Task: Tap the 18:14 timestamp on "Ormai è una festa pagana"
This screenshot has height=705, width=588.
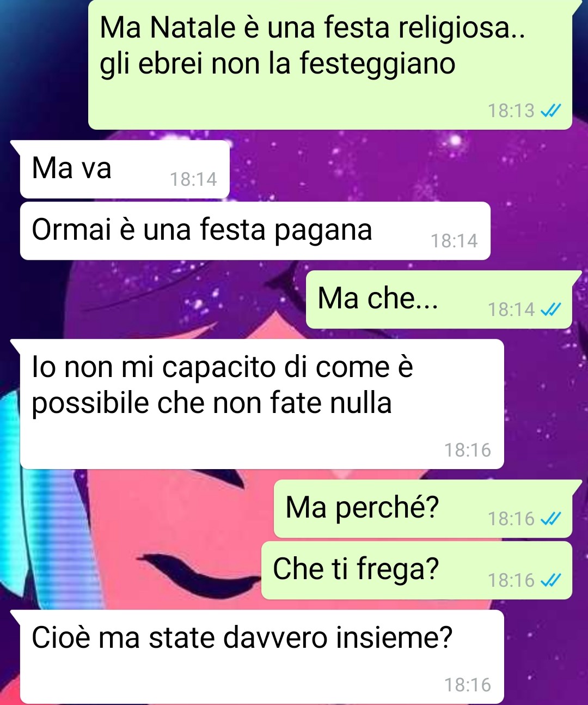Action: pos(454,241)
